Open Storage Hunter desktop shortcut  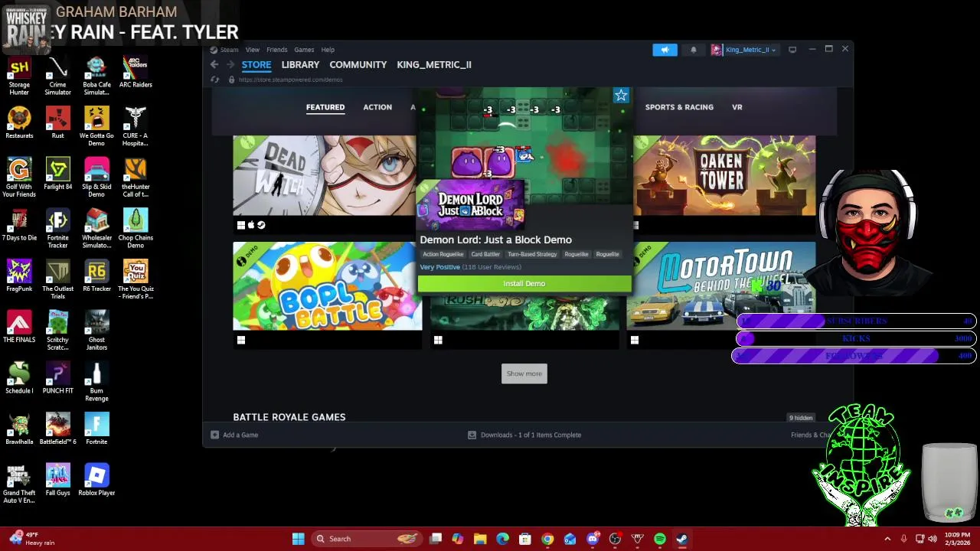[19, 77]
